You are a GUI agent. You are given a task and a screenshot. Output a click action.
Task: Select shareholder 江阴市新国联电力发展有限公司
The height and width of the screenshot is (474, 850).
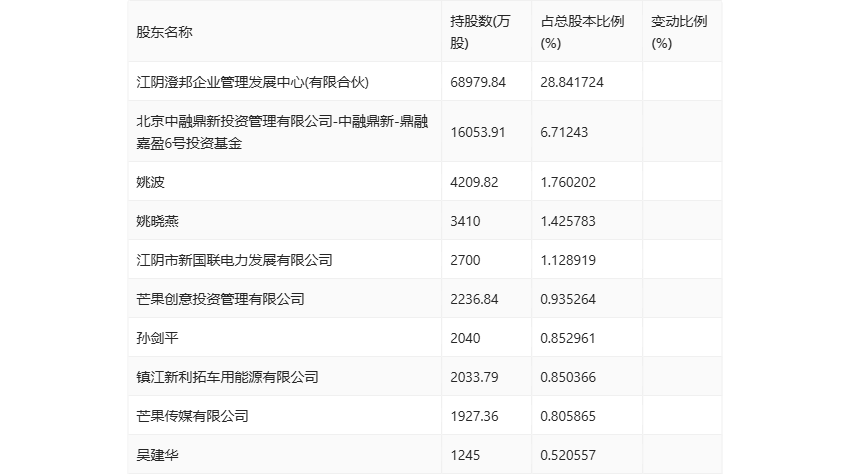[x=234, y=260]
